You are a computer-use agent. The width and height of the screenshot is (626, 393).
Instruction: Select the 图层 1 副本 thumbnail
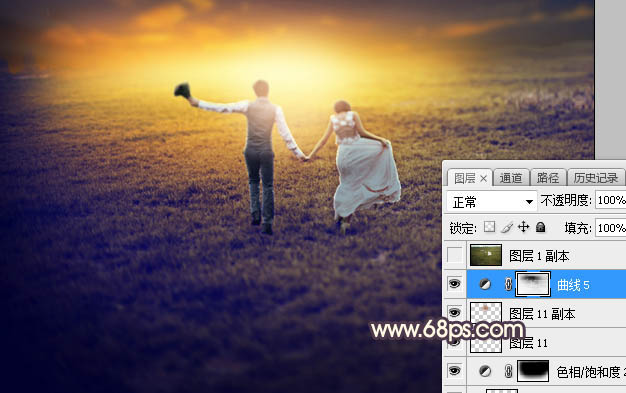[486, 255]
